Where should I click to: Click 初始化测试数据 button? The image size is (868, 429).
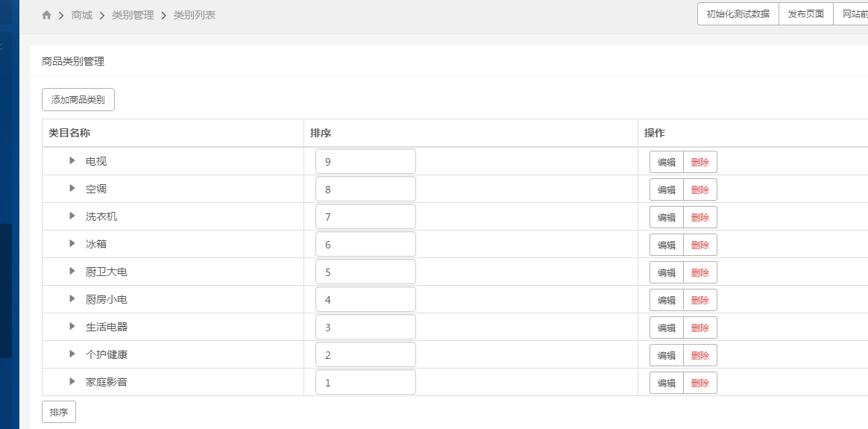click(x=738, y=14)
